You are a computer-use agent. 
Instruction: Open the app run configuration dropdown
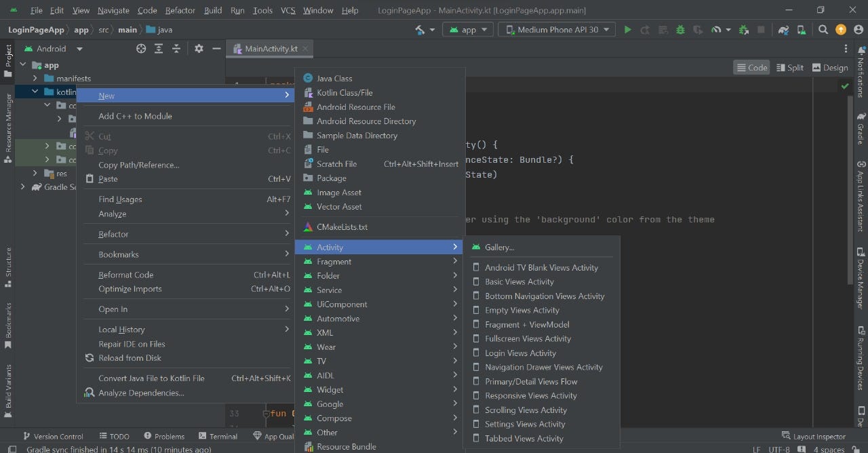(x=467, y=30)
